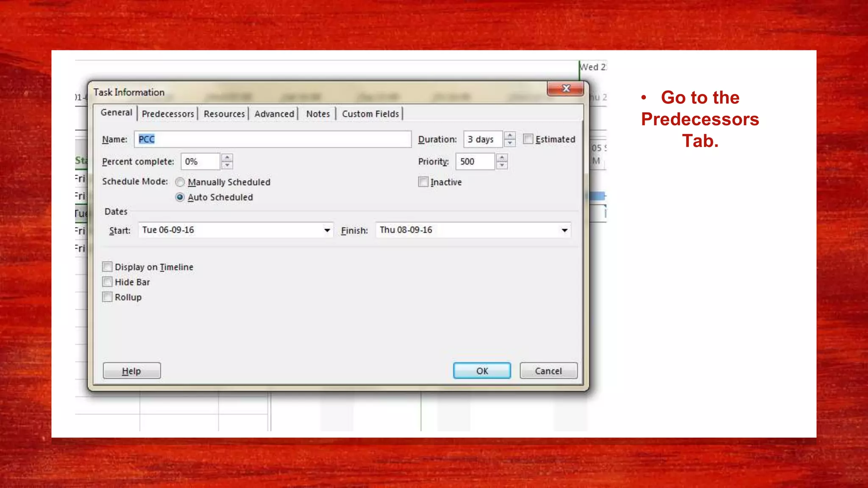Select the General tab
The width and height of the screenshot is (868, 488).
coord(116,113)
